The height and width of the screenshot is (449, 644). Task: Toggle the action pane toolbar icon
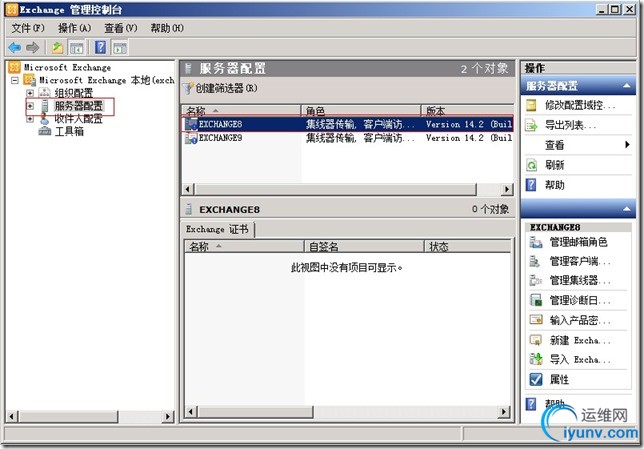(120, 48)
